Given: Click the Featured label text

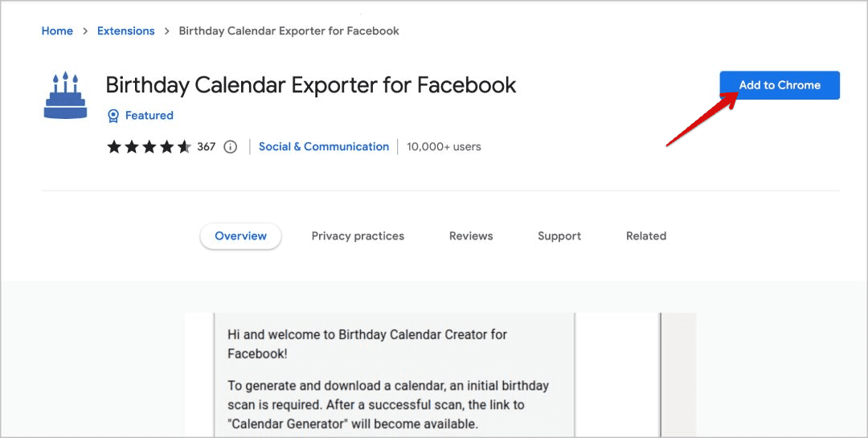Looking at the screenshot, I should coord(149,116).
